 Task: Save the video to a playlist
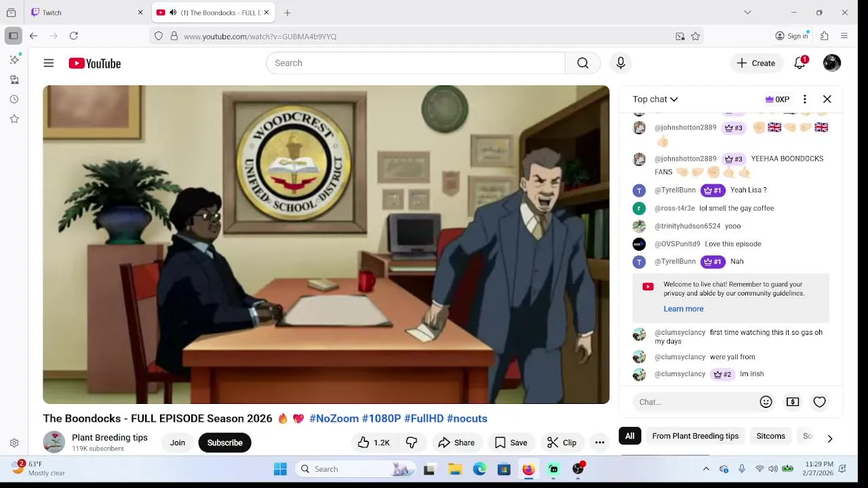[511, 443]
